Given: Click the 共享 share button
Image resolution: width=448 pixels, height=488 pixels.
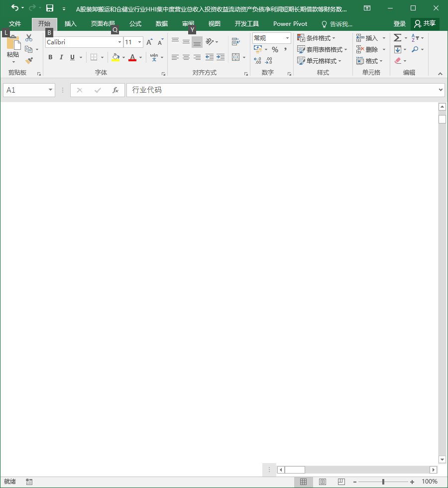Looking at the screenshot, I should [425, 24].
